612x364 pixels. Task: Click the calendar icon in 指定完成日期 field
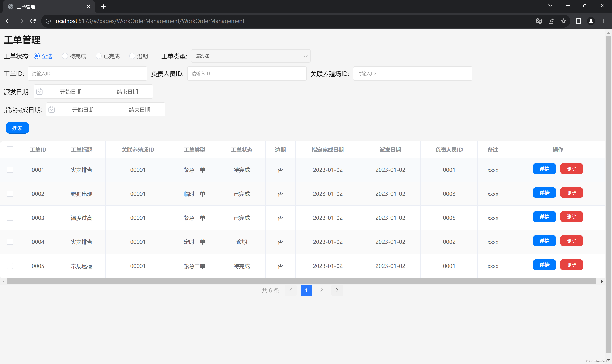[52, 110]
